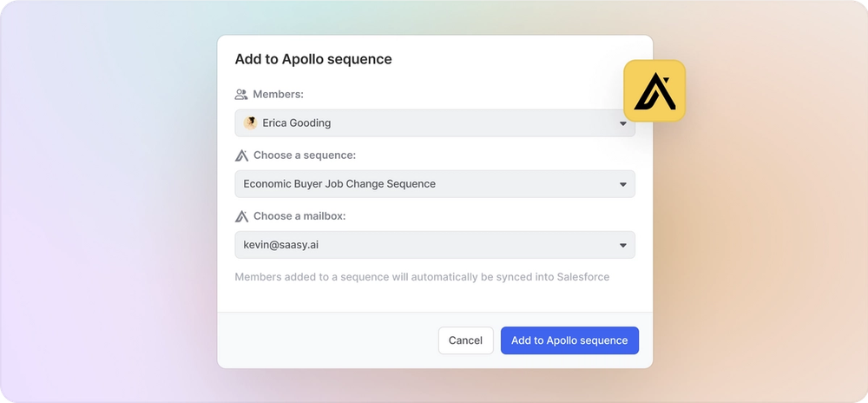Expand the Members dropdown arrow
The width and height of the screenshot is (868, 403).
[622, 123]
